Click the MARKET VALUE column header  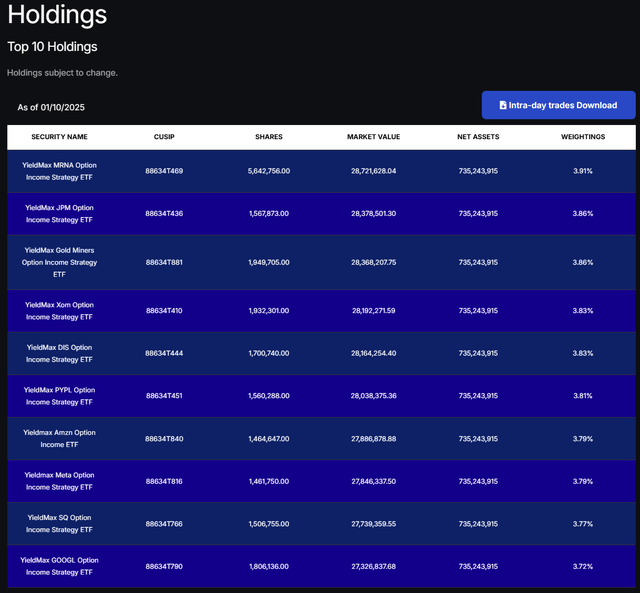(373, 137)
